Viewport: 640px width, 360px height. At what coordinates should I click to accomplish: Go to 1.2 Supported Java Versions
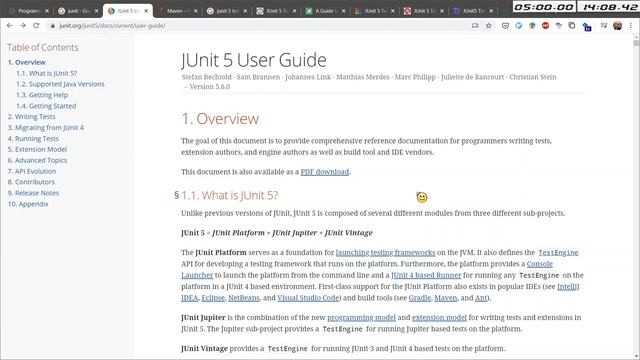(60, 84)
